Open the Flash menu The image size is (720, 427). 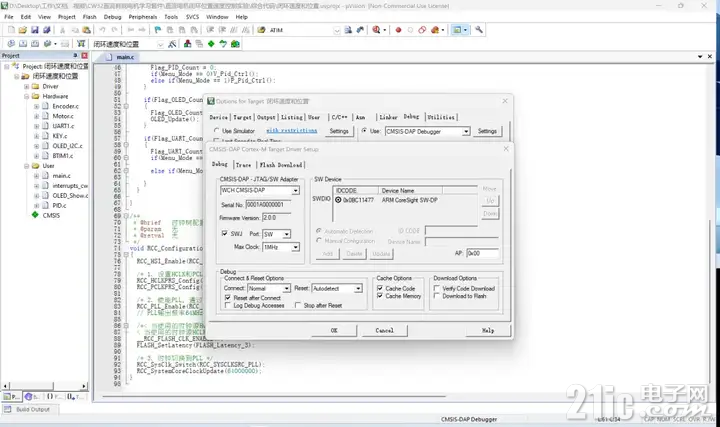point(90,17)
